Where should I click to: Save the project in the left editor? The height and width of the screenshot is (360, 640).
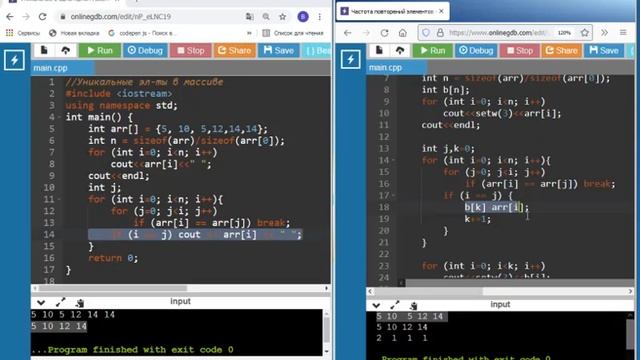coord(278,51)
